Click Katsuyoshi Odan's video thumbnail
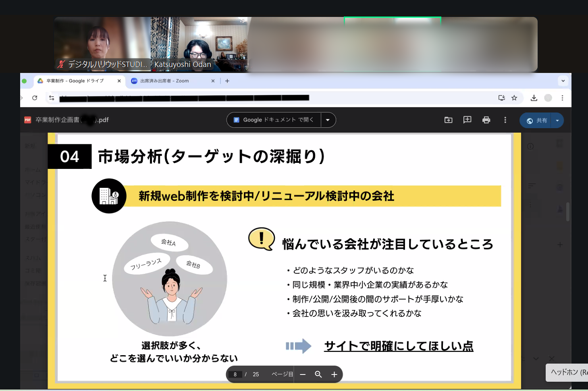The height and width of the screenshot is (391, 588). tap(199, 44)
